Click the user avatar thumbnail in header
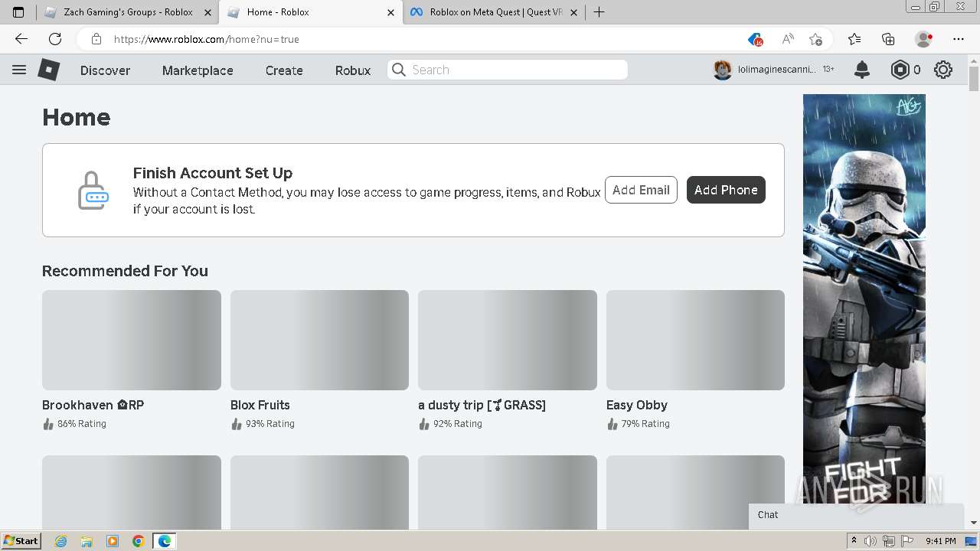 (723, 70)
